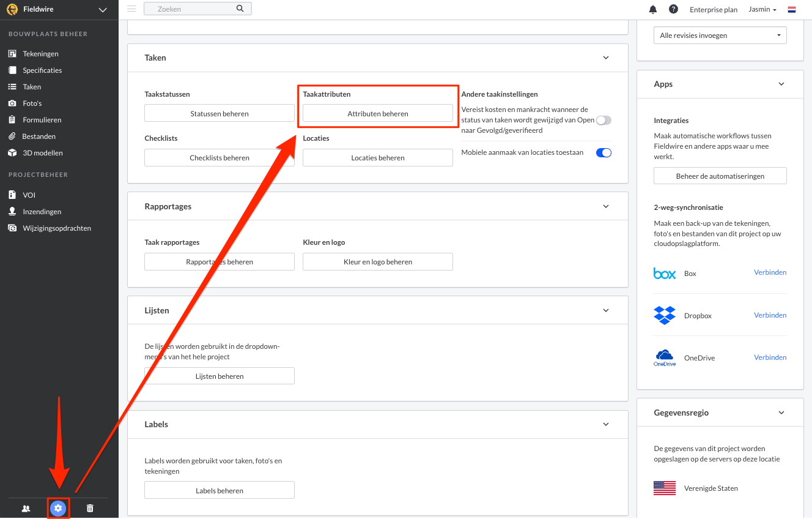The image size is (812, 519).
Task: Click the Dutch flag language icon
Action: click(792, 9)
